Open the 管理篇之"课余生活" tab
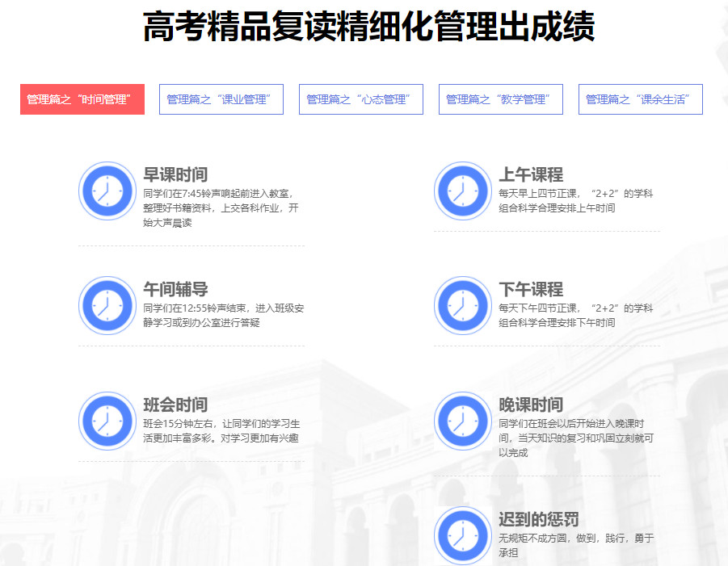 [x=640, y=99]
